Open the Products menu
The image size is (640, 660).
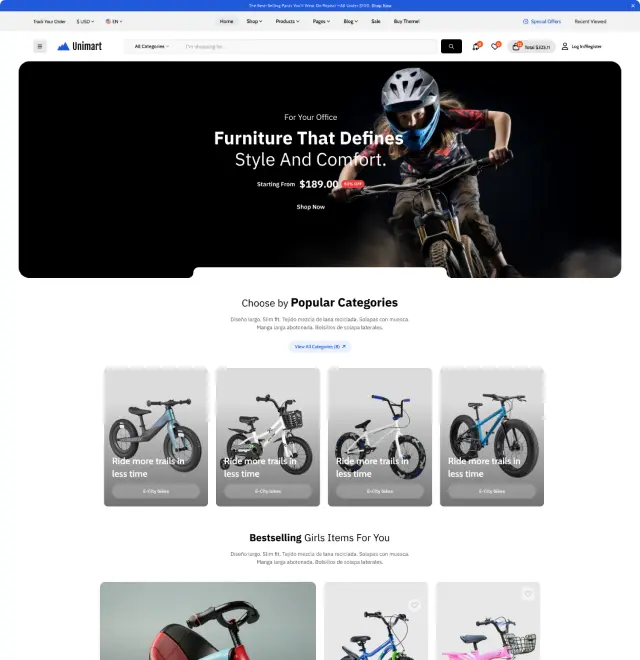coord(288,21)
